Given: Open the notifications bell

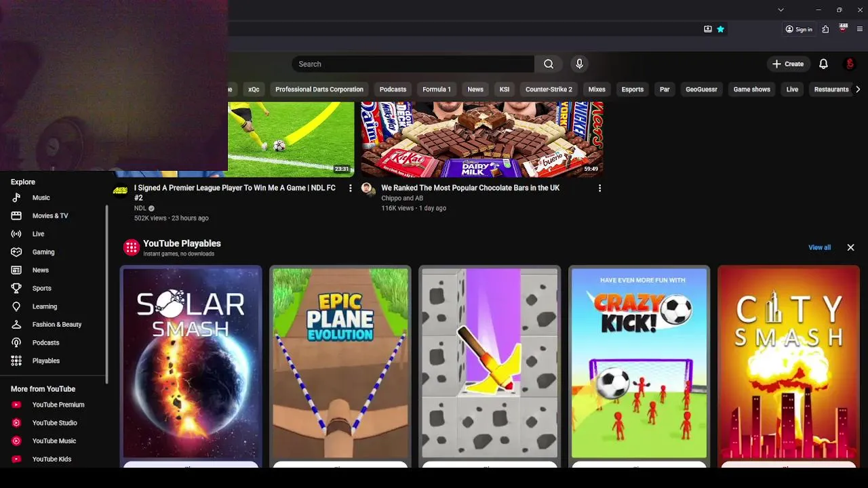Looking at the screenshot, I should click(x=823, y=64).
